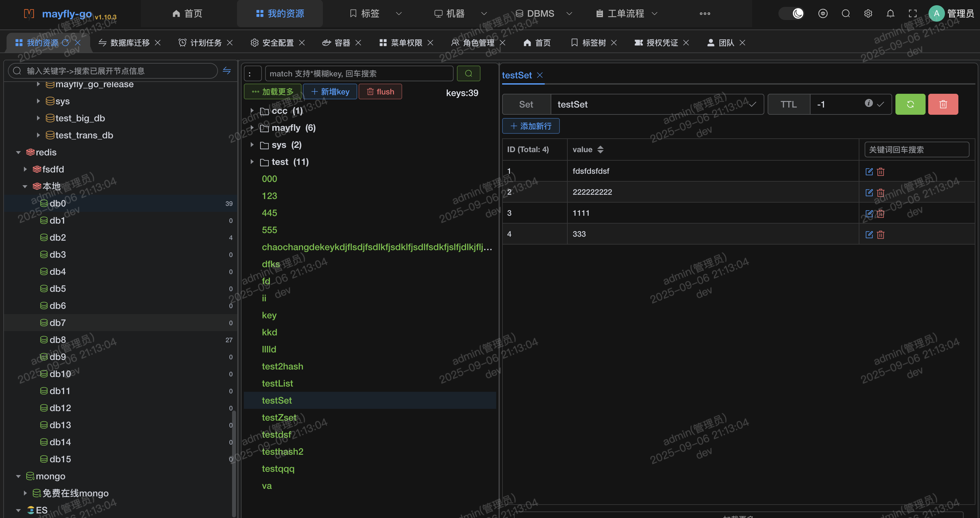Close the 计划任务 tab

click(x=230, y=43)
